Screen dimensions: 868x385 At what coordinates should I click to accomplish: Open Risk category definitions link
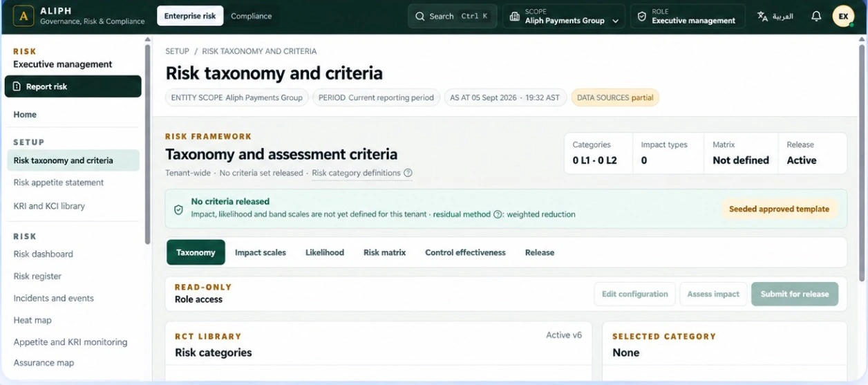pyautogui.click(x=356, y=173)
